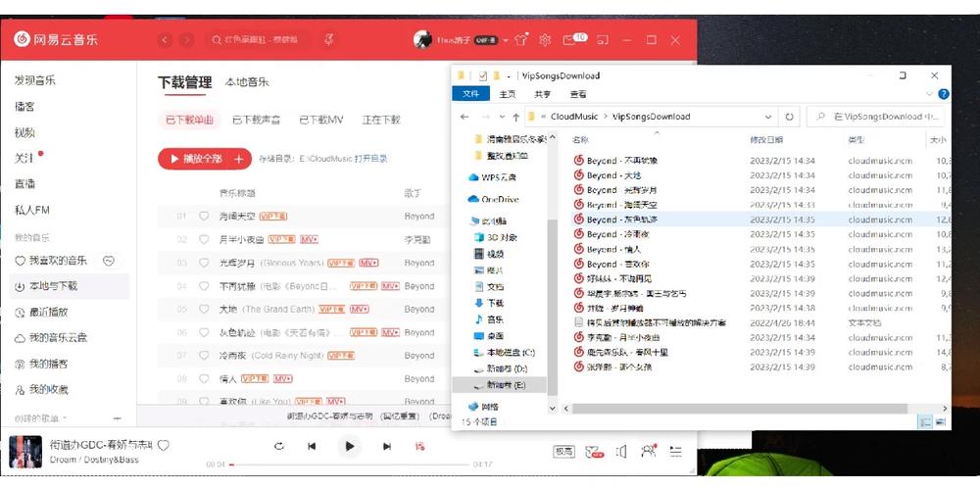Go back with the header back arrow
The height and width of the screenshot is (490, 980).
[165, 40]
